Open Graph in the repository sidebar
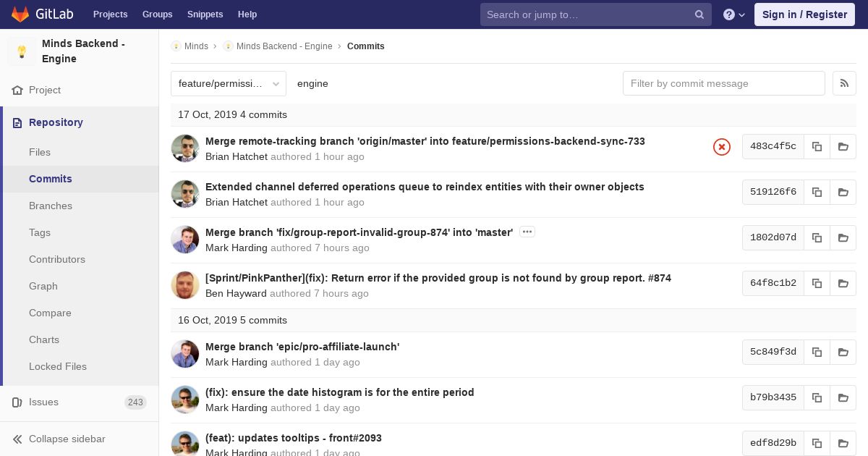This screenshot has height=456, width=868. 43,286
